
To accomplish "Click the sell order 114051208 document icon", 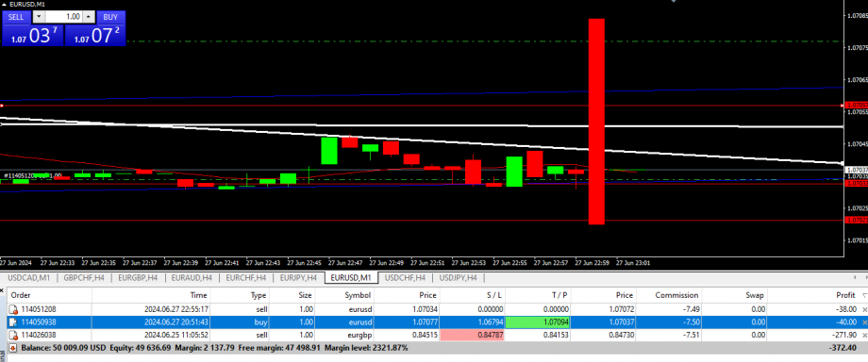I will 12,309.
